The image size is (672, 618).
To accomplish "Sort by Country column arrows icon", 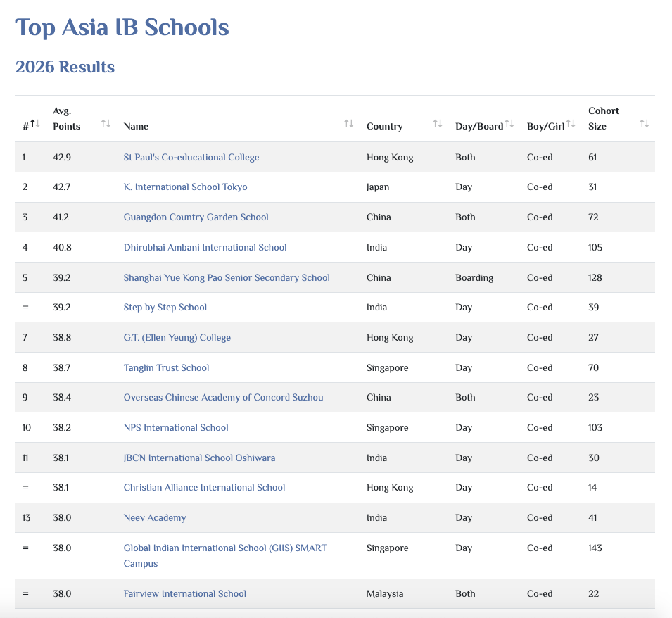I will coord(438,124).
